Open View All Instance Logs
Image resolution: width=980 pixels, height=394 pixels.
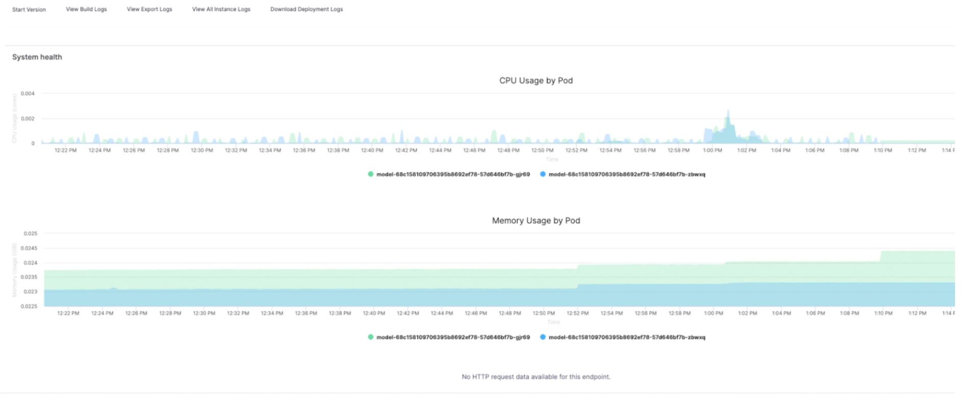(x=221, y=9)
